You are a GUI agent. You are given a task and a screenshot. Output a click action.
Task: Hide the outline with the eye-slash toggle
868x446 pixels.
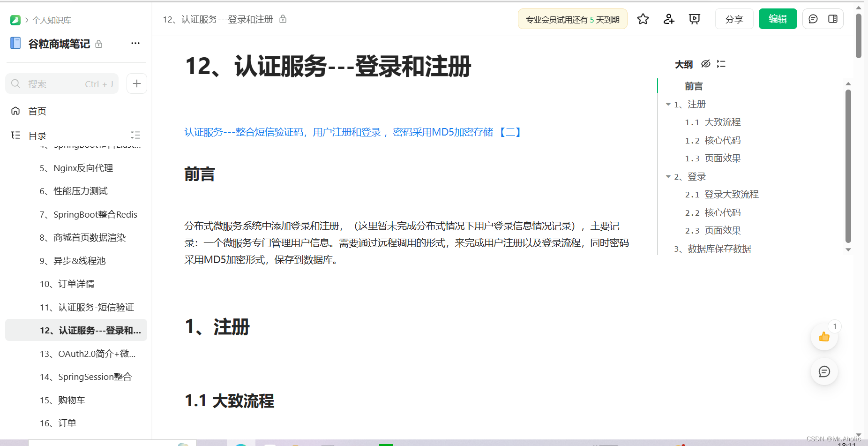tap(706, 64)
